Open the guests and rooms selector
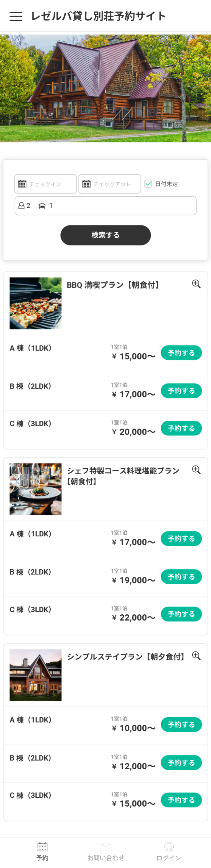 pos(105,205)
